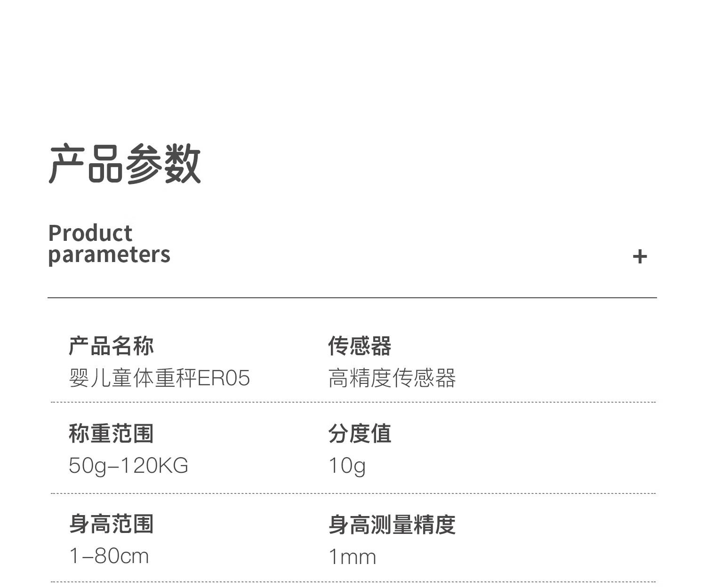Click the word Product in the subtitle
The width and height of the screenshot is (706, 588).
coord(90,233)
